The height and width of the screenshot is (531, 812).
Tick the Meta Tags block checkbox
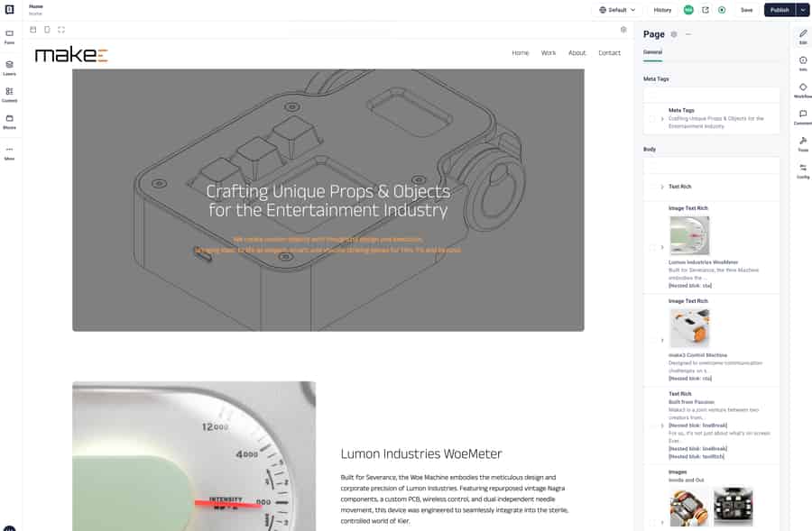pos(651,119)
